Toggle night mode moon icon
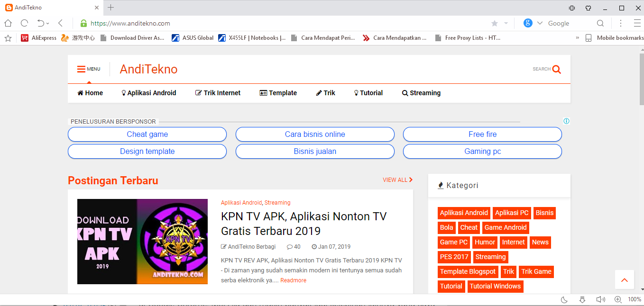Image resolution: width=644 pixels, height=306 pixels. point(564,299)
